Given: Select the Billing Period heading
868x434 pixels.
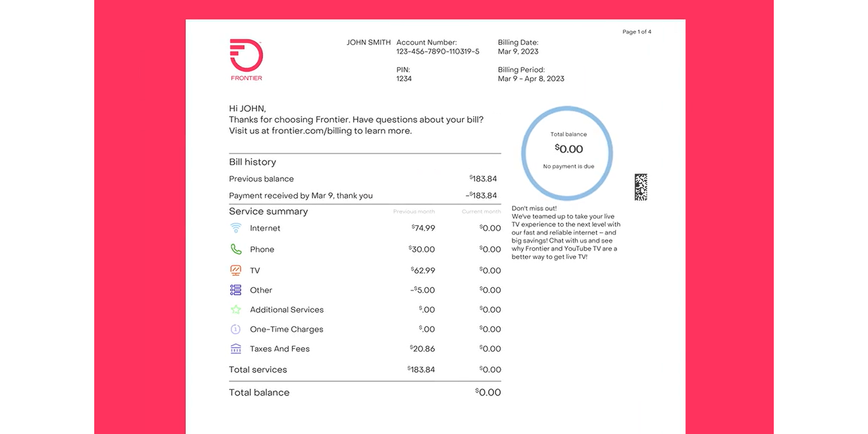Looking at the screenshot, I should 521,69.
